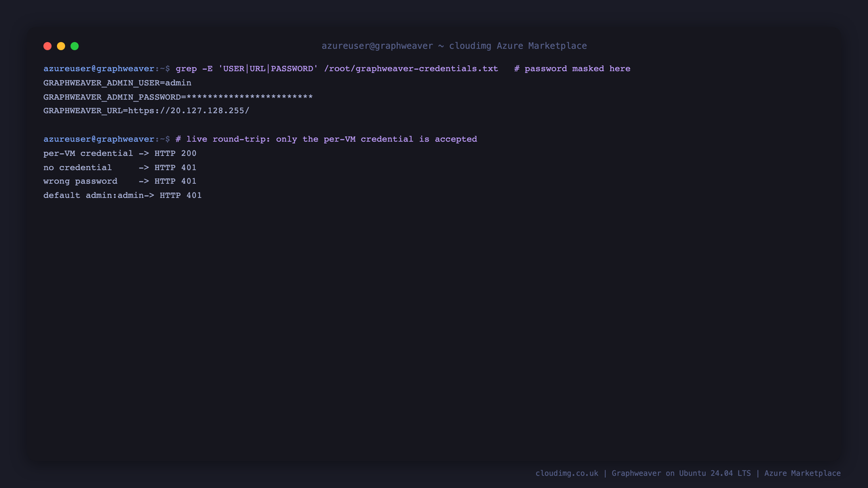Click the 'wrong password -> HTTP 401' line
Screen dimensions: 868x488
120,181
